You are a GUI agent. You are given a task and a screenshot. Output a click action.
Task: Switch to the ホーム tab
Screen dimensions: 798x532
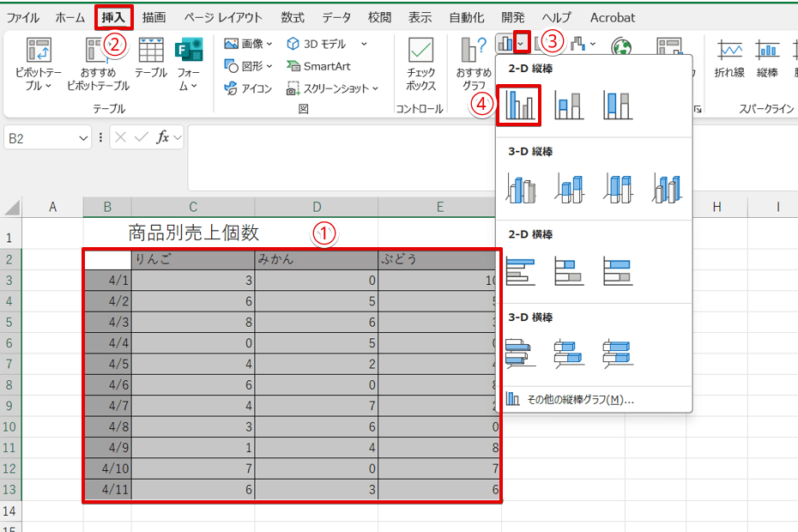(70, 17)
